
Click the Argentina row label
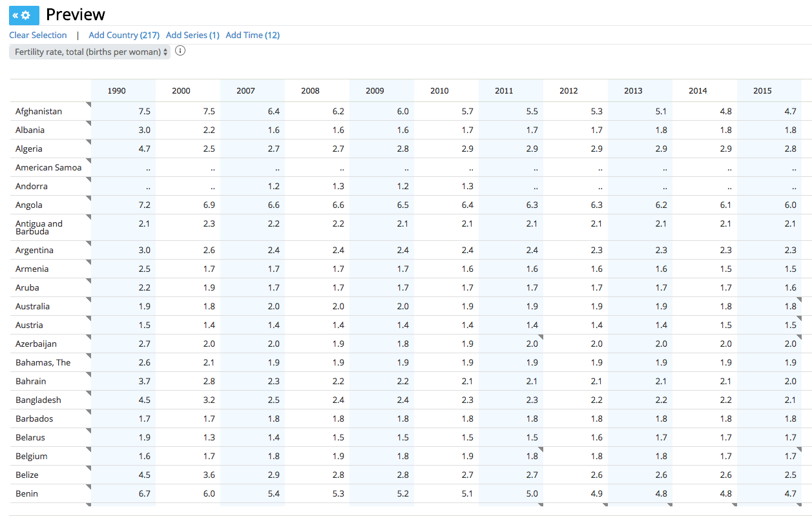34,250
